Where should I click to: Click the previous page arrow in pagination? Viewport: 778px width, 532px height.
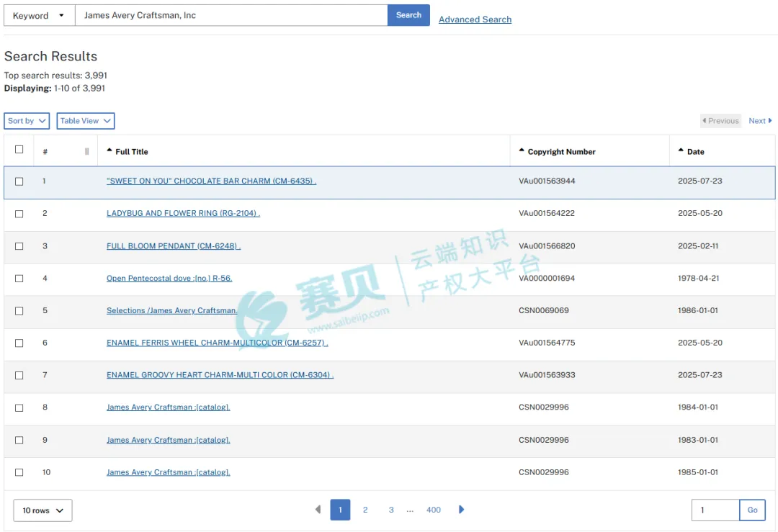[x=318, y=509]
